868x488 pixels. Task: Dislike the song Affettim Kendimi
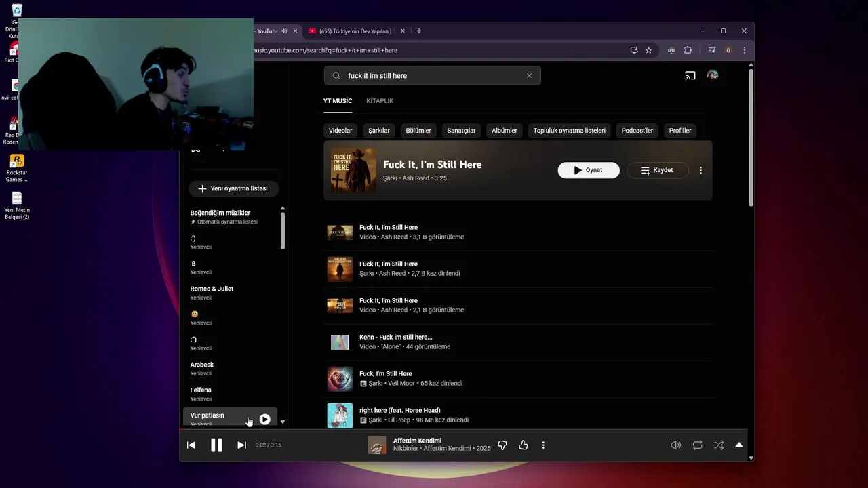(502, 445)
